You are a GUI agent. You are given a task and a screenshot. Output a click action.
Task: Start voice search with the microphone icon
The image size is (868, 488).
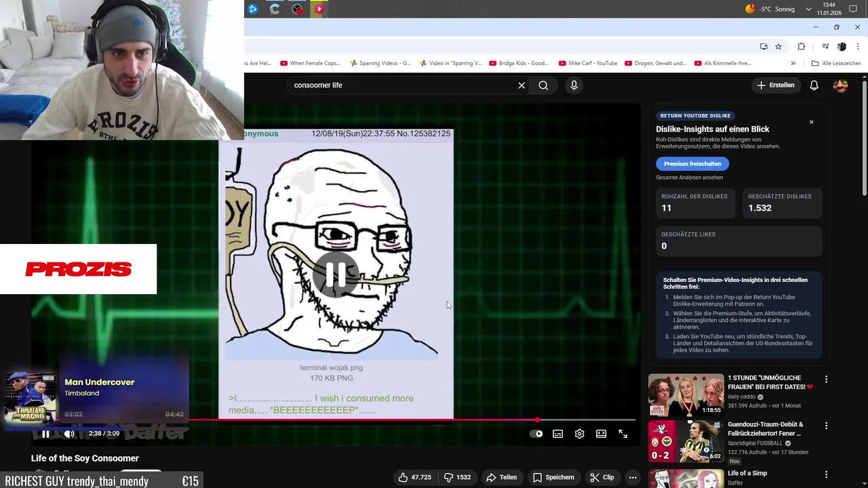coord(574,85)
